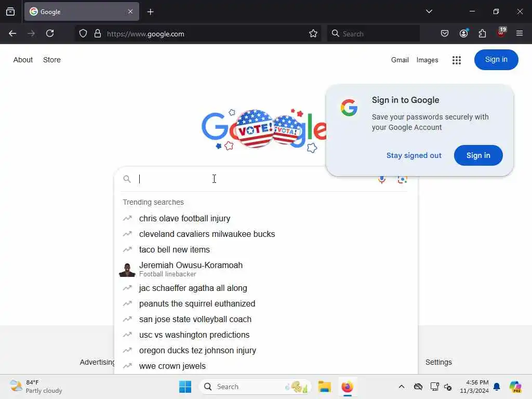Open a new tab with the plus button
Image resolution: width=532 pixels, height=399 pixels.
151,12
